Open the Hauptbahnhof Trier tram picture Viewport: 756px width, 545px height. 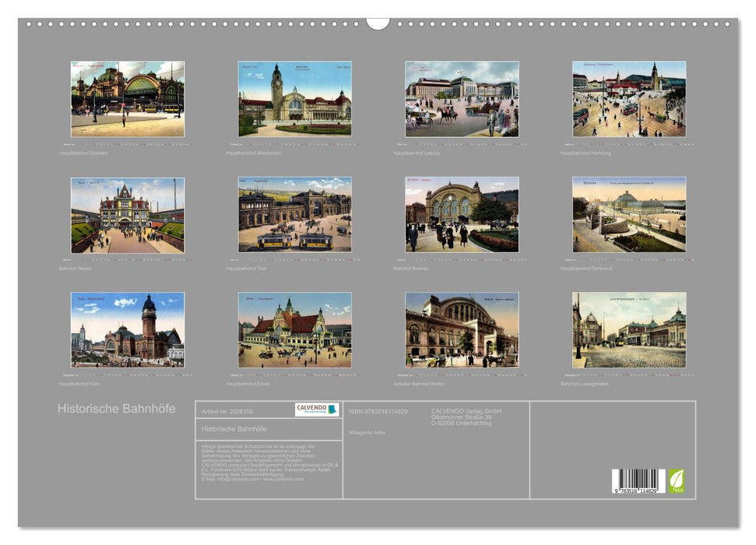pos(294,214)
